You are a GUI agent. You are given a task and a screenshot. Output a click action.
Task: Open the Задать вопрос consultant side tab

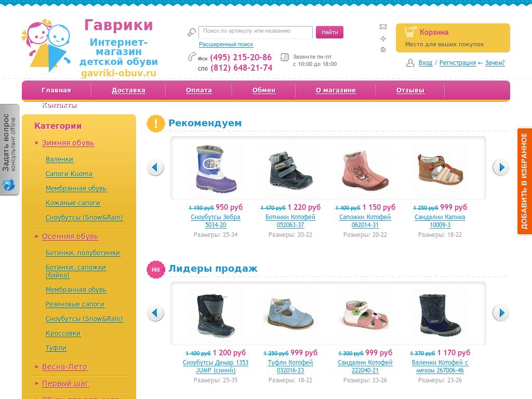(x=9, y=150)
